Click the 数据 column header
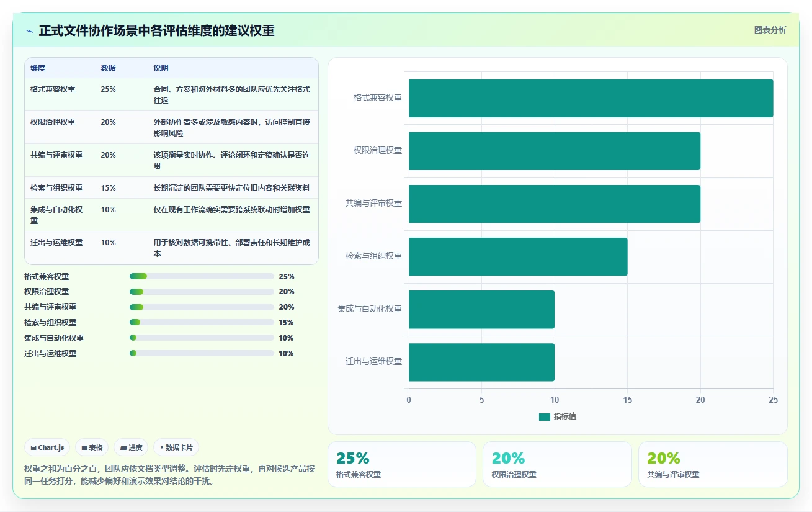The width and height of the screenshot is (812, 512). pos(108,68)
